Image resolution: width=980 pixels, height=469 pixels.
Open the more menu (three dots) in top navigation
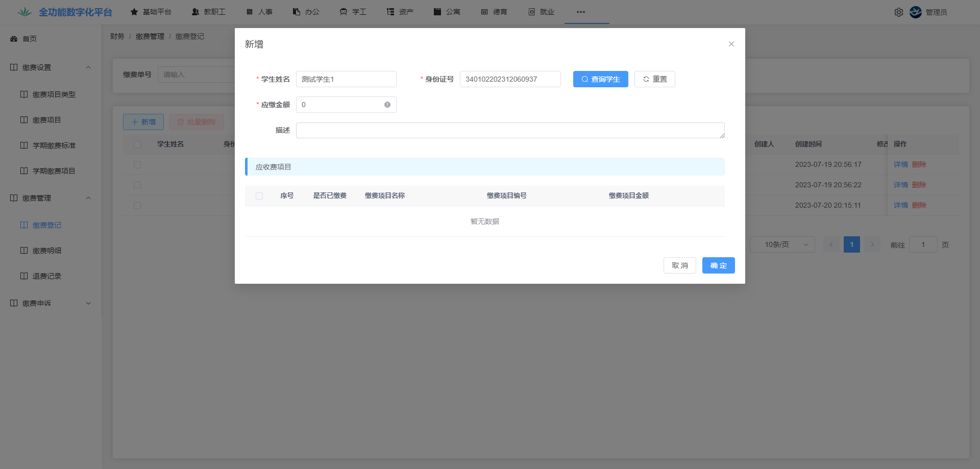(580, 12)
